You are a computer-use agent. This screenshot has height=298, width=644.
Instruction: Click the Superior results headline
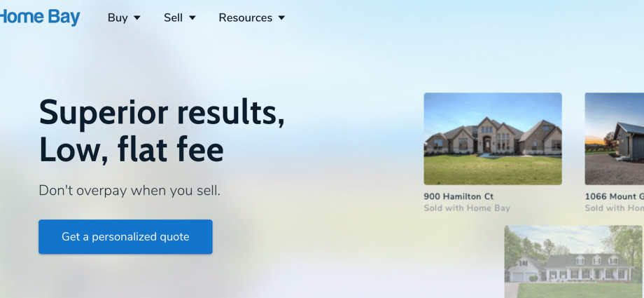(x=162, y=113)
